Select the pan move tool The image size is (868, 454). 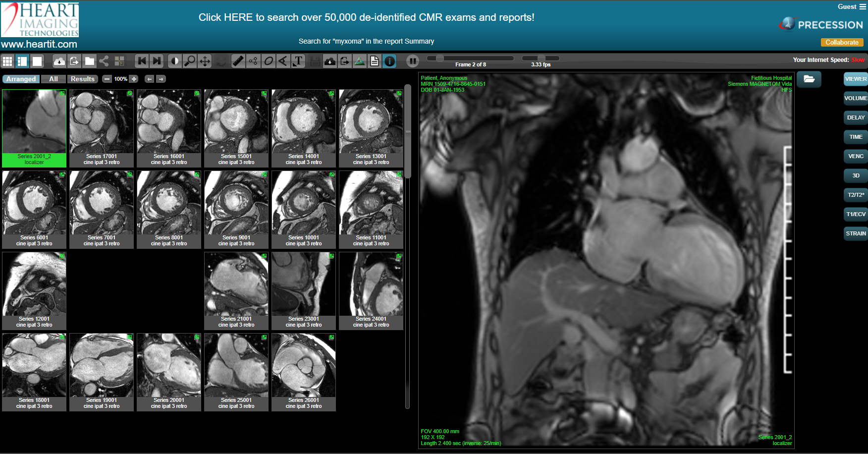coord(205,61)
